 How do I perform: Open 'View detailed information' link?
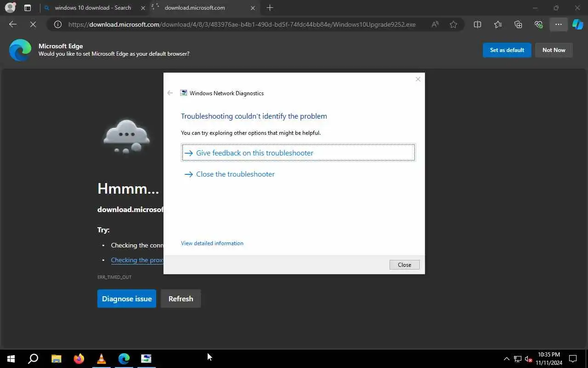click(212, 243)
